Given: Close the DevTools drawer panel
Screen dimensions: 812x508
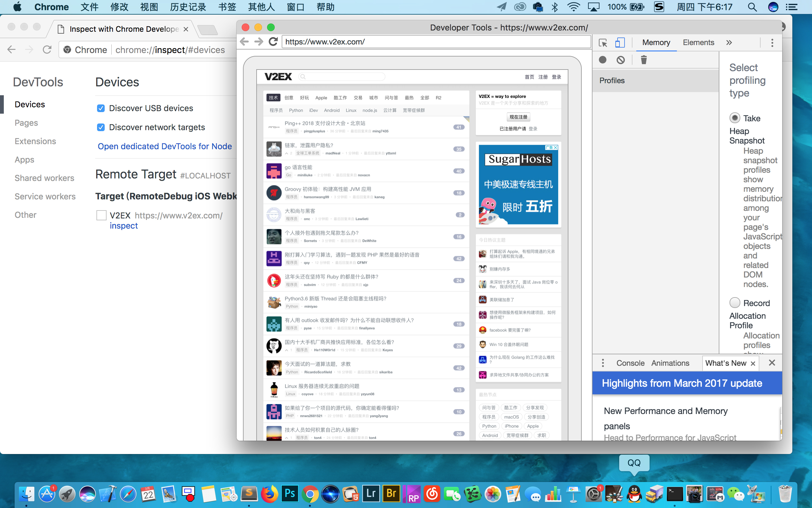Looking at the screenshot, I should tap(772, 363).
